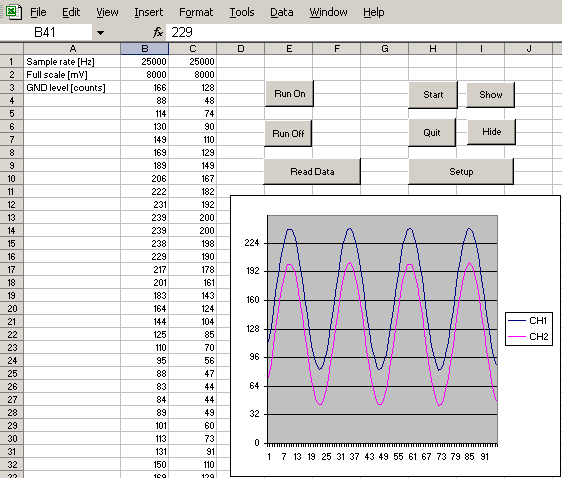562x478 pixels.
Task: Click the Run On button
Action: 290,94
